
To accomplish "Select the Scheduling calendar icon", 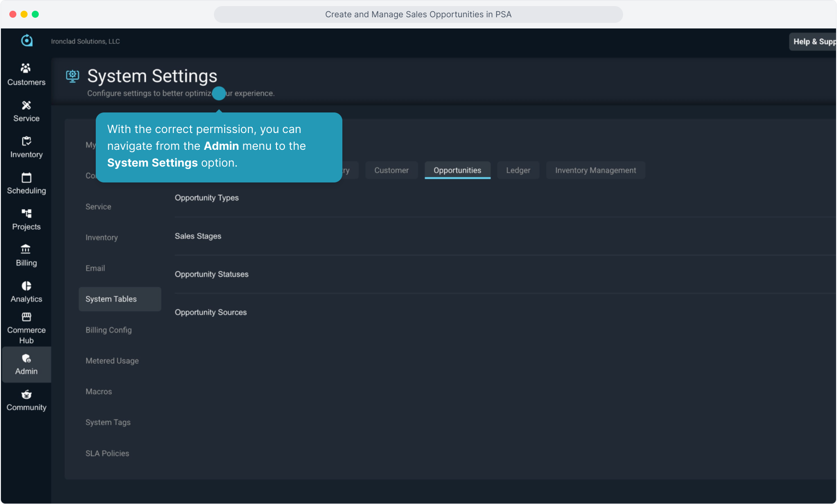I will click(x=26, y=178).
